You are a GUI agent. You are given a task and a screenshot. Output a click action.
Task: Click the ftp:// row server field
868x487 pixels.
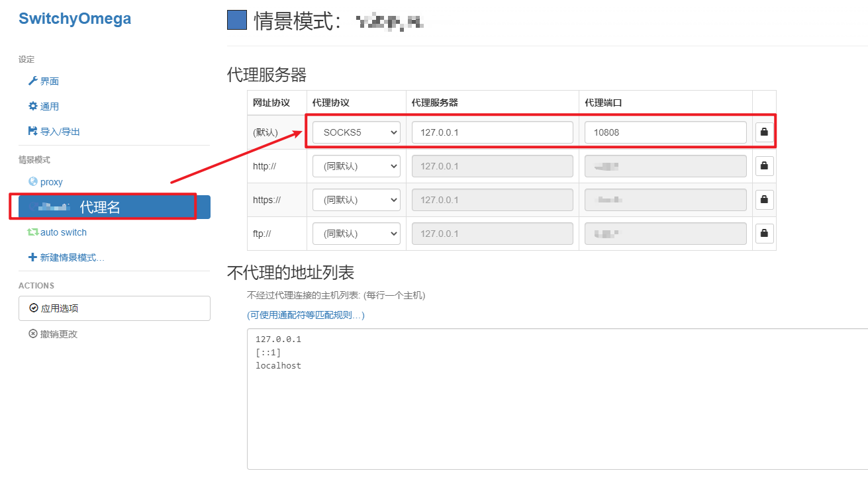click(x=493, y=233)
